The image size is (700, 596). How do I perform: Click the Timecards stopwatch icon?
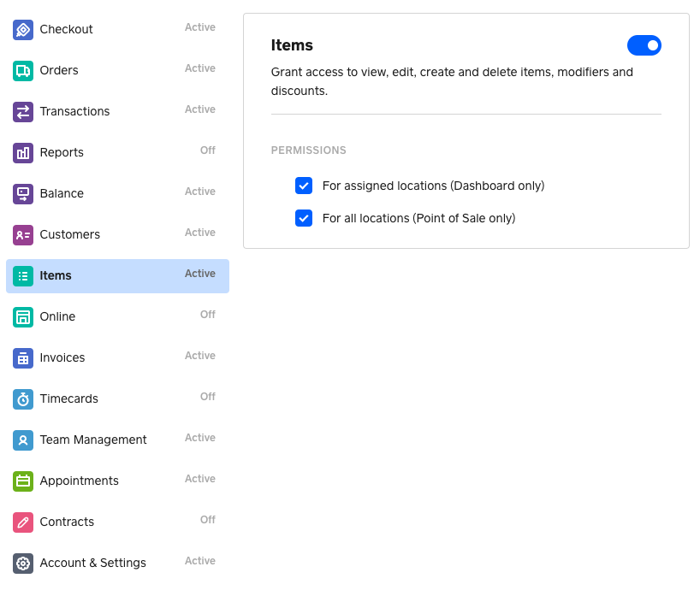click(x=23, y=399)
